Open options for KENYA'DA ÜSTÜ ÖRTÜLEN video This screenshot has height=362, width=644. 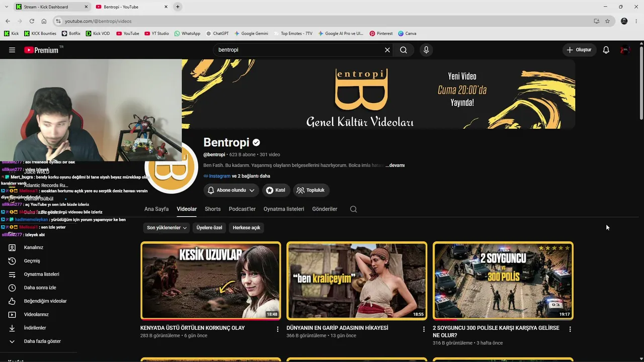coord(278,329)
